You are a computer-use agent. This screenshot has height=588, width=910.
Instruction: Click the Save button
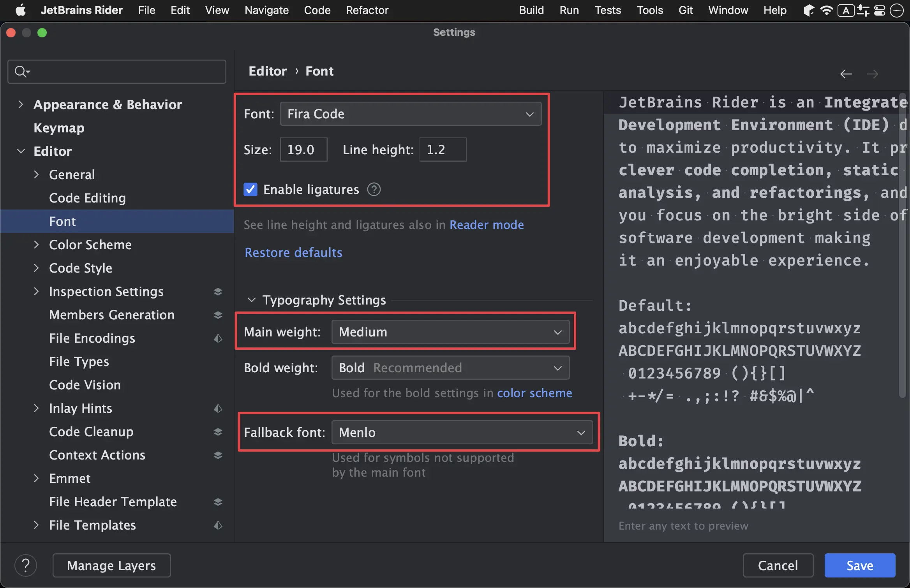click(860, 565)
